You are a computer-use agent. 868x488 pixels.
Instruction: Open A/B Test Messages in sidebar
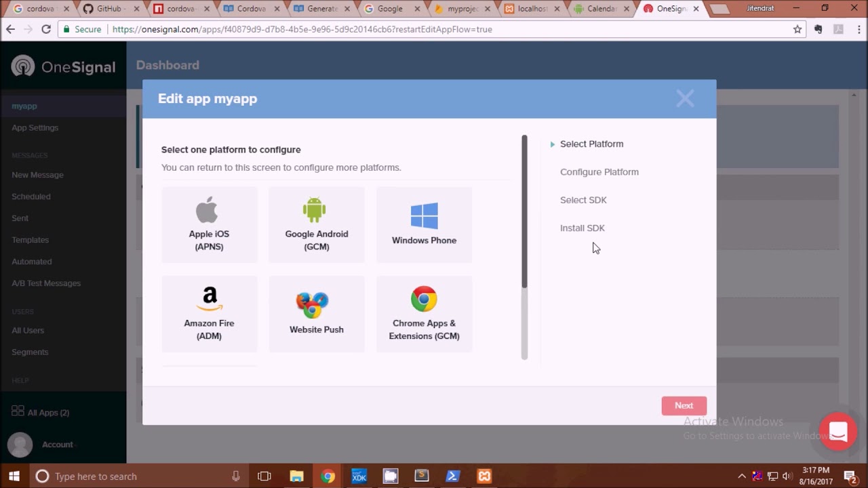[46, 283]
